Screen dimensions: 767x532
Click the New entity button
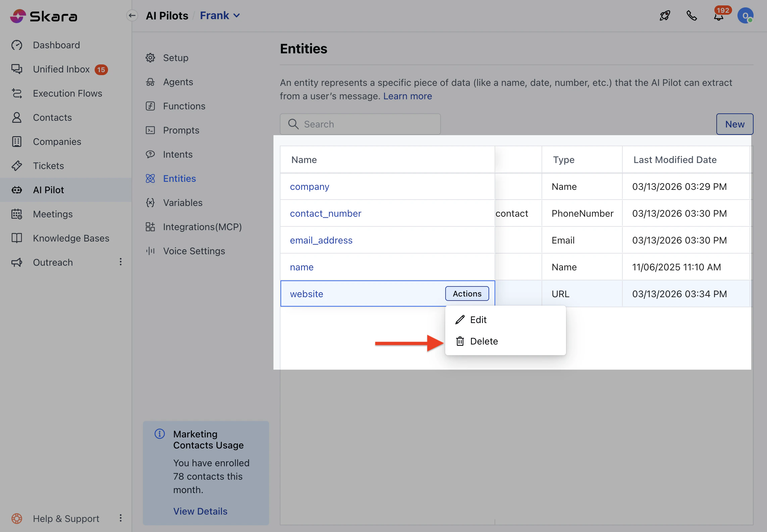tap(734, 124)
